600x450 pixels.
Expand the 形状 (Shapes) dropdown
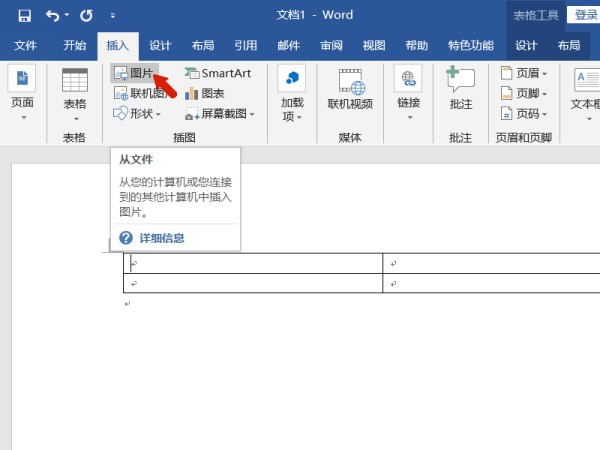pyautogui.click(x=137, y=114)
